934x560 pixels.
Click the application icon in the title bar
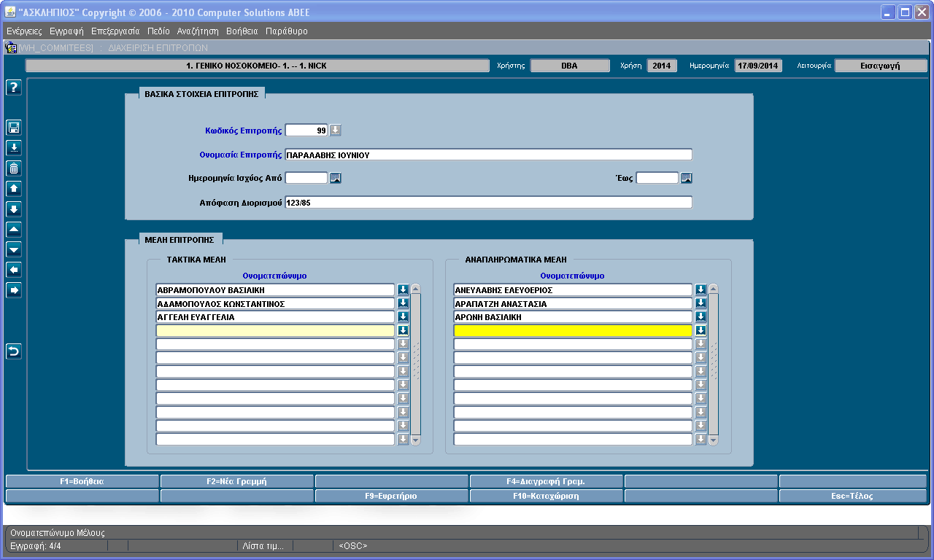11,12
